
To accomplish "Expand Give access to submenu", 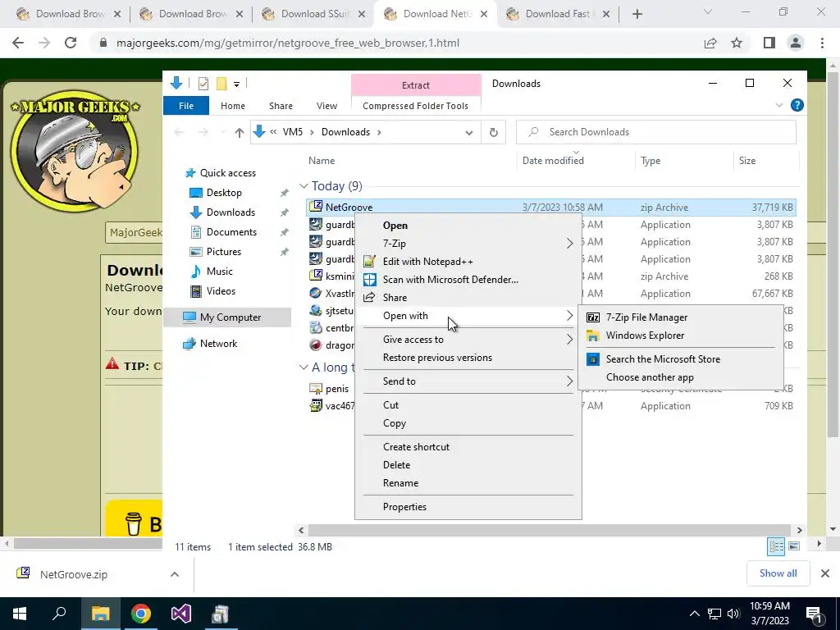I will (468, 339).
